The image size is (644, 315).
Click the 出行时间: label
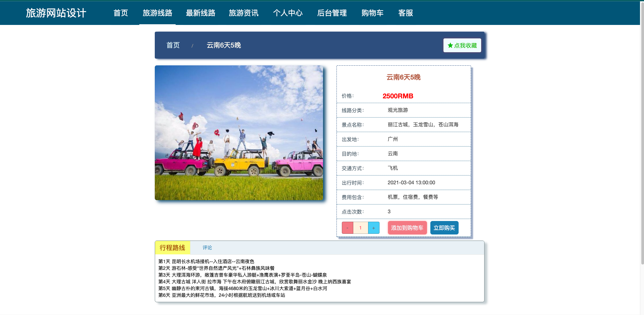coord(353,183)
